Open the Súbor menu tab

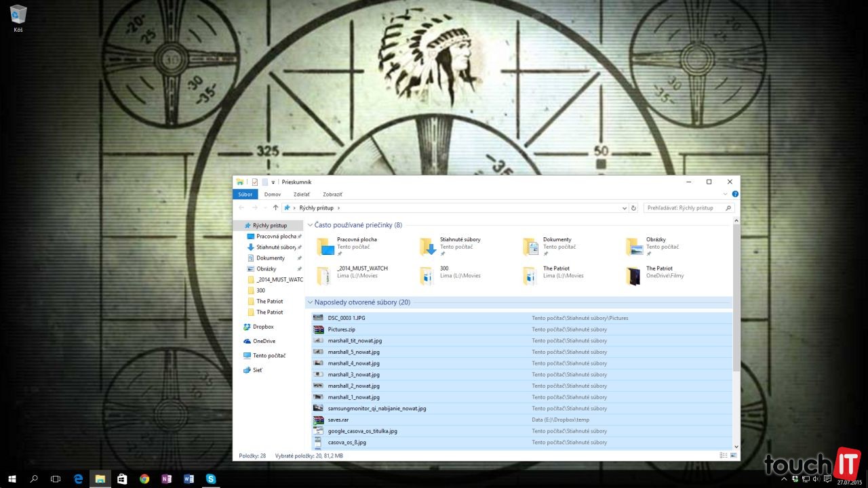point(245,195)
